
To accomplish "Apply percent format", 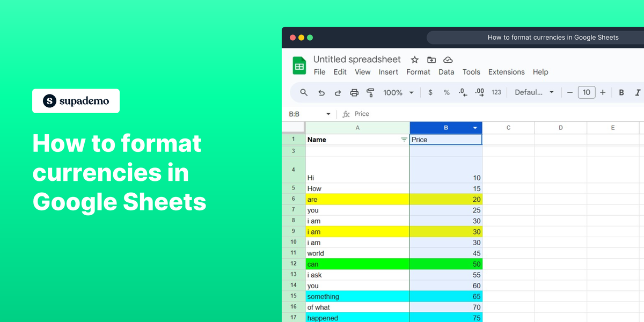I will coord(447,92).
